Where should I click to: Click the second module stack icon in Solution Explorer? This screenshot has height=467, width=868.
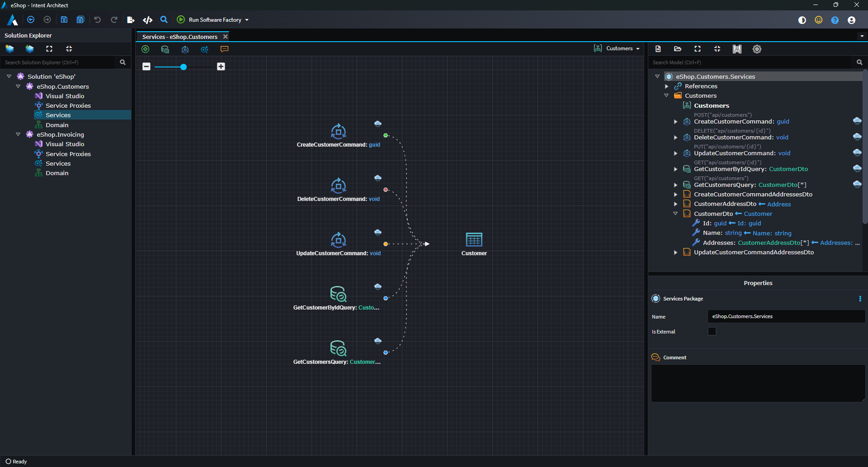(29, 49)
